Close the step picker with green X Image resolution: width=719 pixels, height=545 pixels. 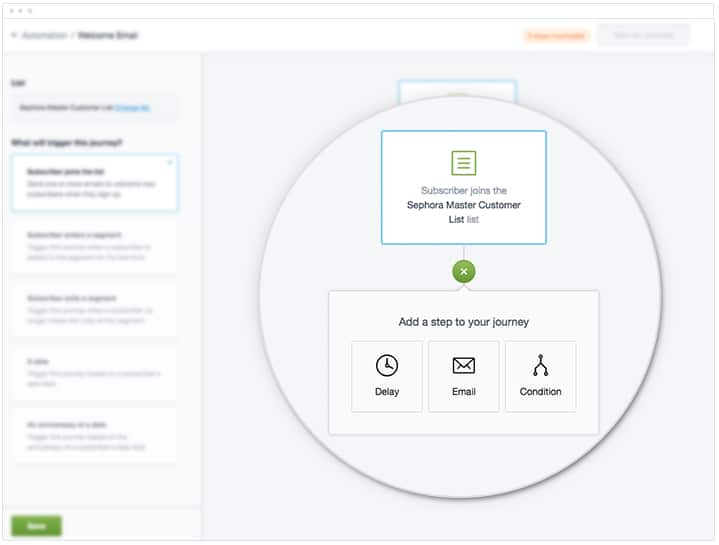pyautogui.click(x=464, y=271)
